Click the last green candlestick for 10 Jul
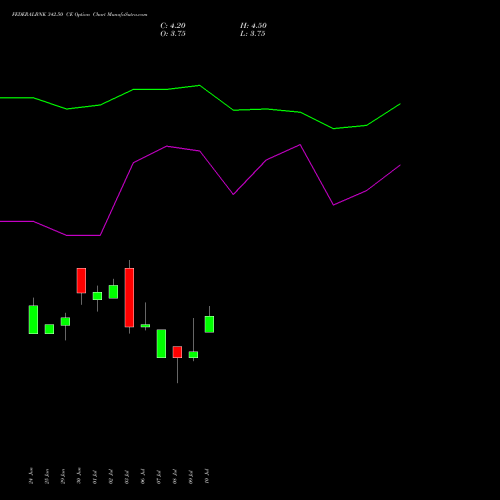 click(209, 324)
